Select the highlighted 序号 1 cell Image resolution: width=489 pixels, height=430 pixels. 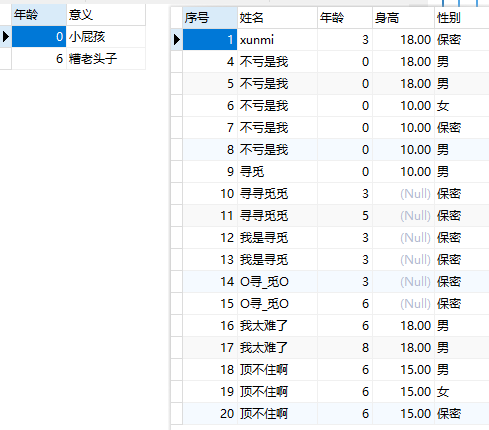210,40
